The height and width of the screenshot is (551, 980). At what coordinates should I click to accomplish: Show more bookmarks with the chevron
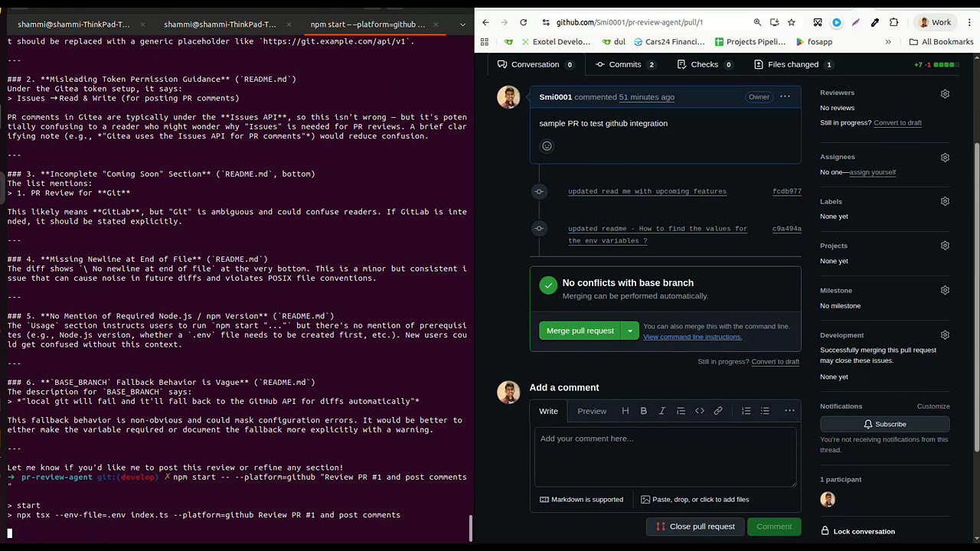coord(888,42)
